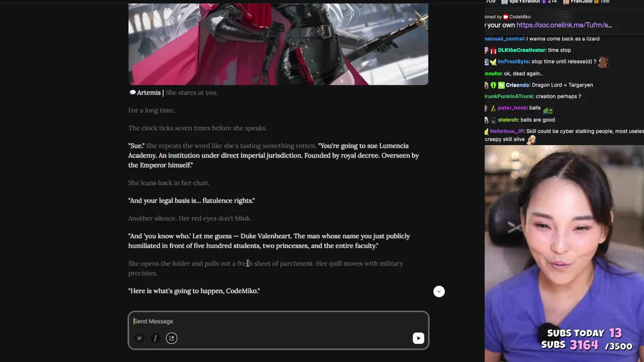The image size is (644, 362).
Task: Open the round options icon beside the slash
Action: (x=172, y=338)
